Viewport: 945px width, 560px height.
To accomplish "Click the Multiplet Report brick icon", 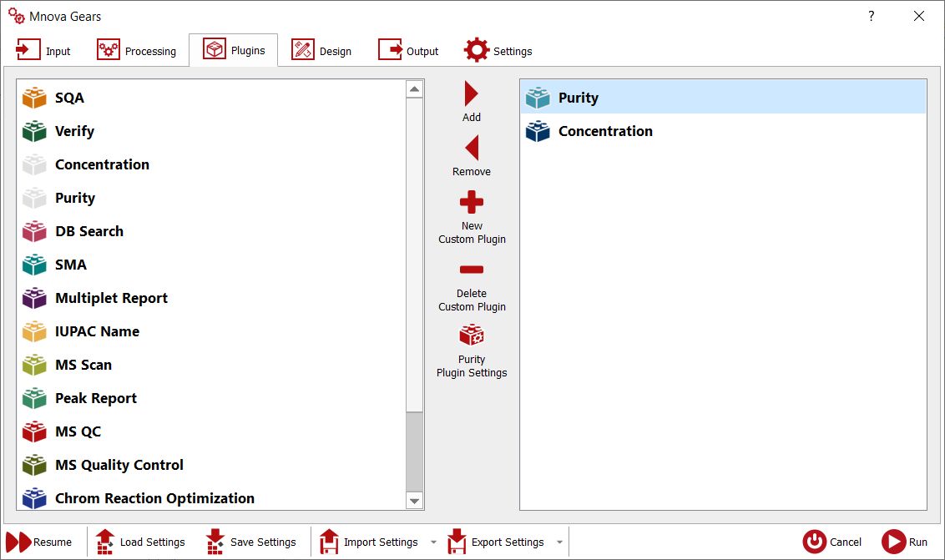I will pos(34,298).
